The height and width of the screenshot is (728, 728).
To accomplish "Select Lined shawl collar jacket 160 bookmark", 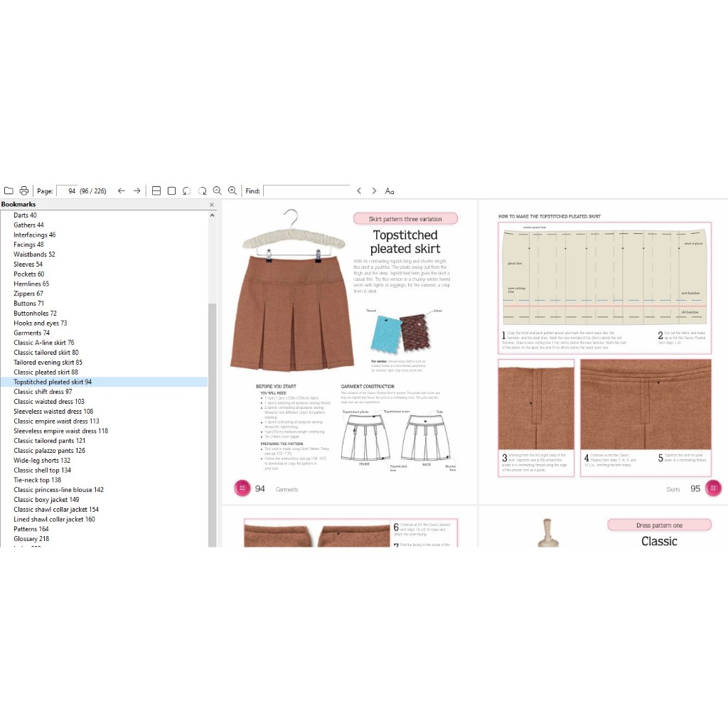I will coord(54,519).
